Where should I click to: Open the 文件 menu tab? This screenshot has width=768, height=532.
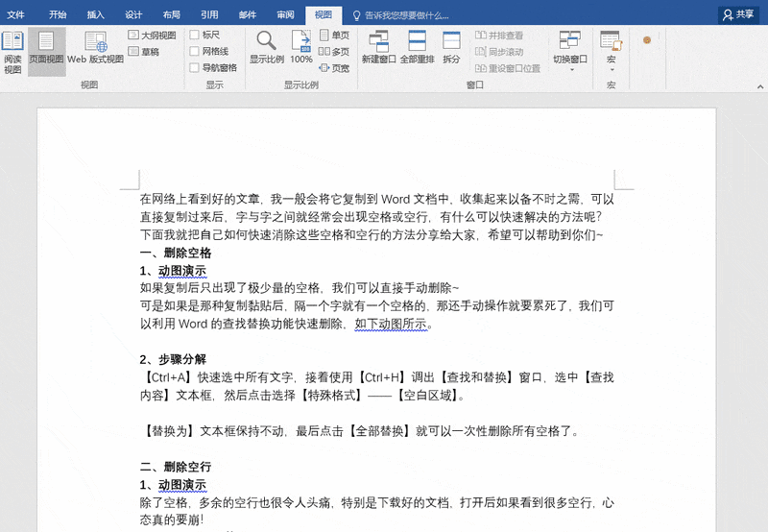pos(15,14)
